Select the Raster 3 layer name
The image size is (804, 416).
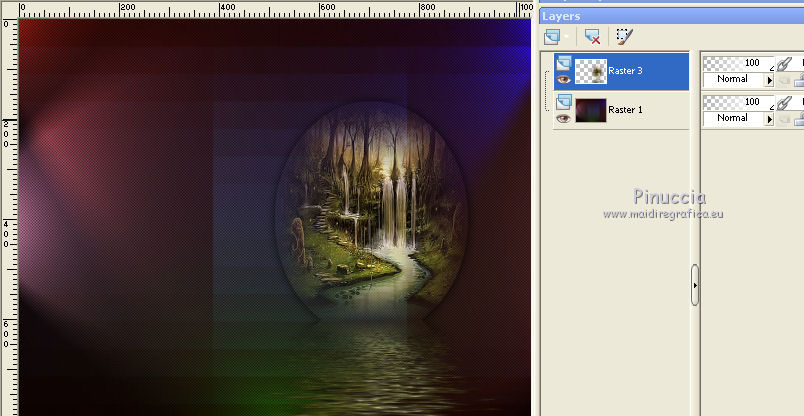[x=625, y=71]
